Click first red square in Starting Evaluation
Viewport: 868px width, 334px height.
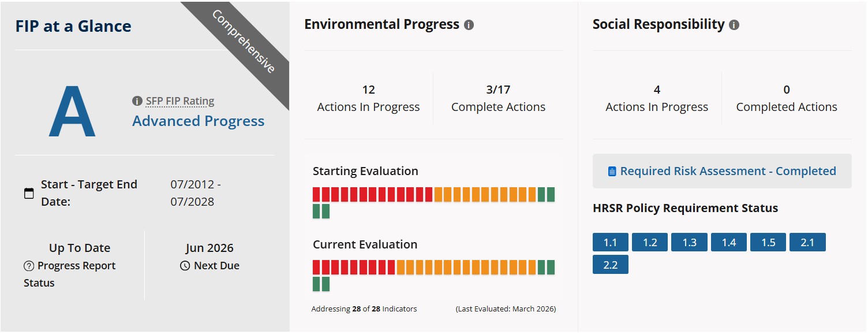pos(316,195)
